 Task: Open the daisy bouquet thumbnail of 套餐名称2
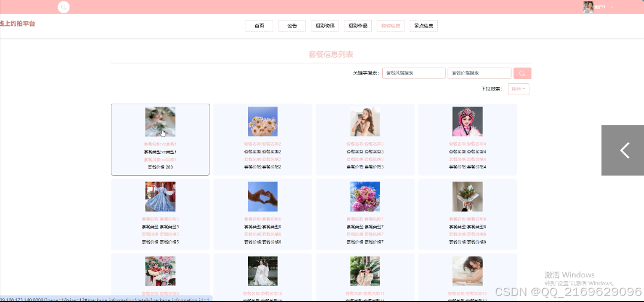coord(263,122)
